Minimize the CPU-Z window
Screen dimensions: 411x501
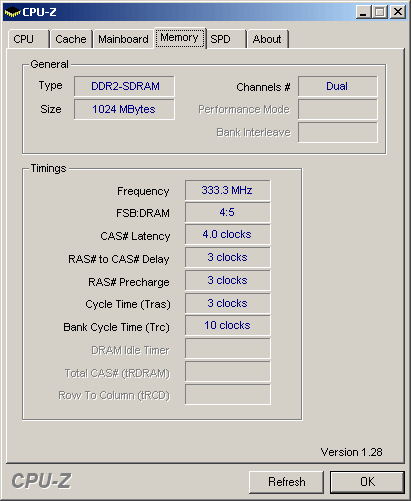pos(363,12)
